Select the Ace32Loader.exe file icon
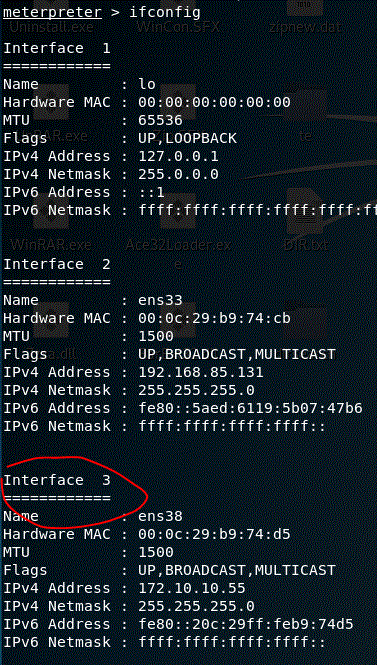Image resolution: width=377 pixels, height=665 pixels. tap(179, 250)
